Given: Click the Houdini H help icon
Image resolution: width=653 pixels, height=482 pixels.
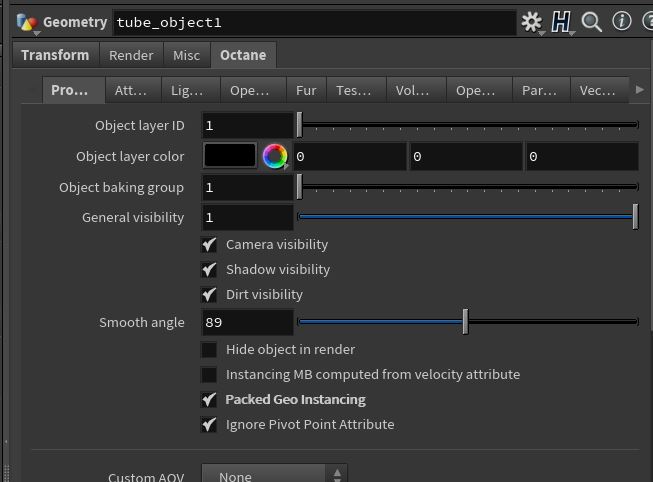Looking at the screenshot, I should point(561,22).
